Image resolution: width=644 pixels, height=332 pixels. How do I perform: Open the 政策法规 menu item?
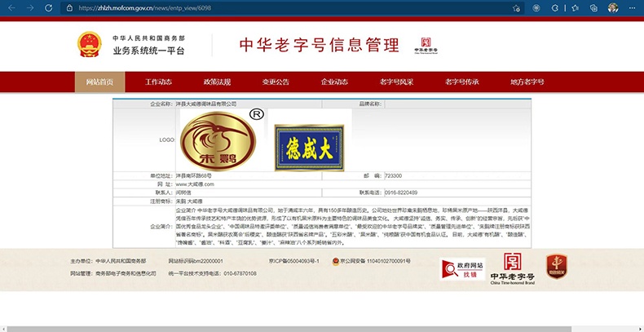[x=218, y=82]
